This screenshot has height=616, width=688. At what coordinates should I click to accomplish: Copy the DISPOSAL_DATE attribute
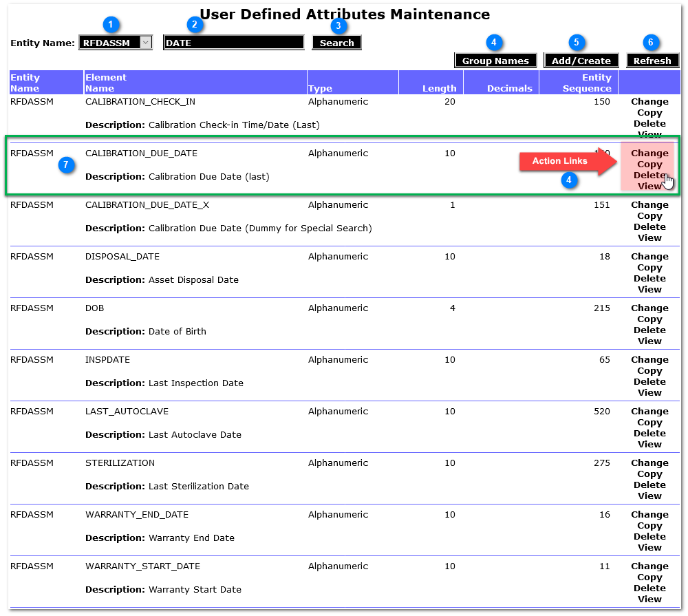tap(649, 267)
